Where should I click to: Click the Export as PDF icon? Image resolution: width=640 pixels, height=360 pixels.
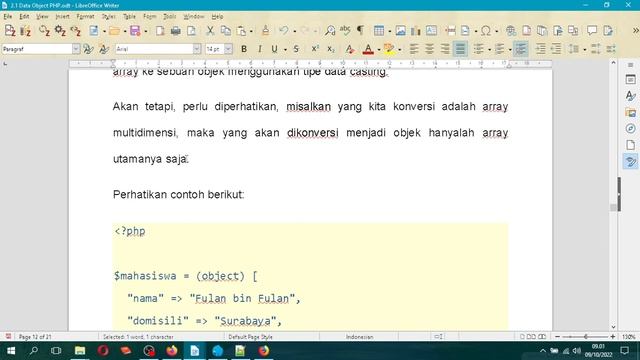point(160,31)
